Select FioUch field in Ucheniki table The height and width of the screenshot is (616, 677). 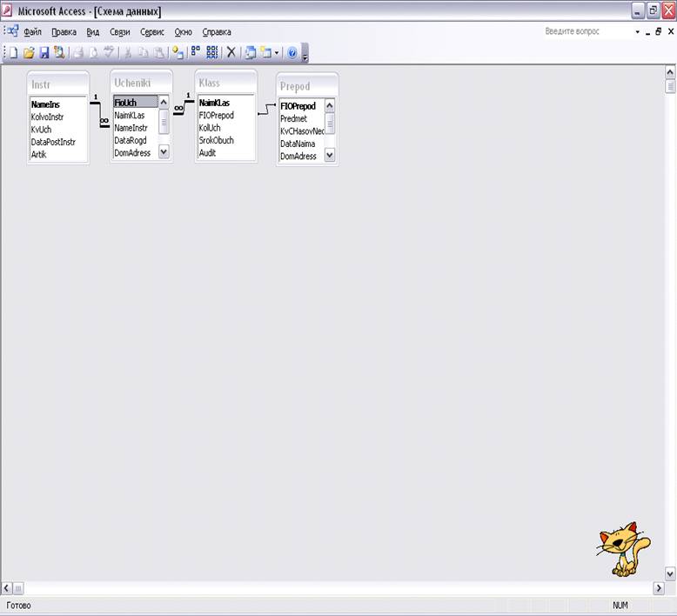click(135, 103)
